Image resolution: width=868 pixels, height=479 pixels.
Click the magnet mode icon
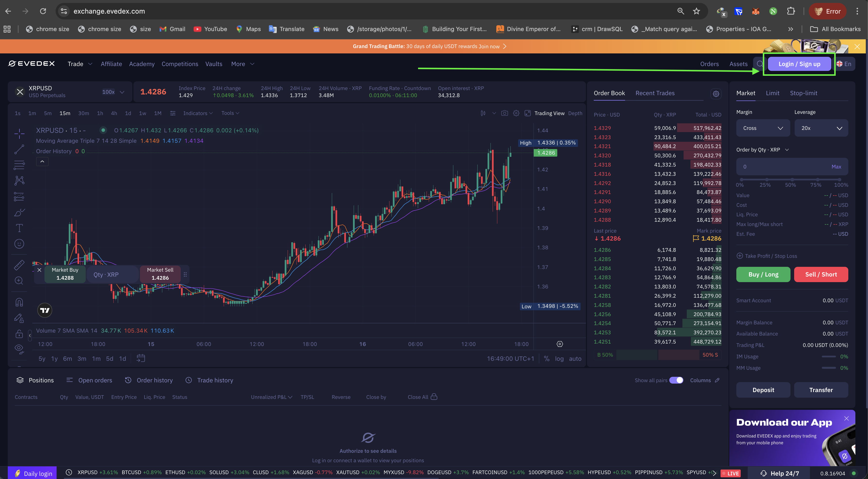coord(19,302)
